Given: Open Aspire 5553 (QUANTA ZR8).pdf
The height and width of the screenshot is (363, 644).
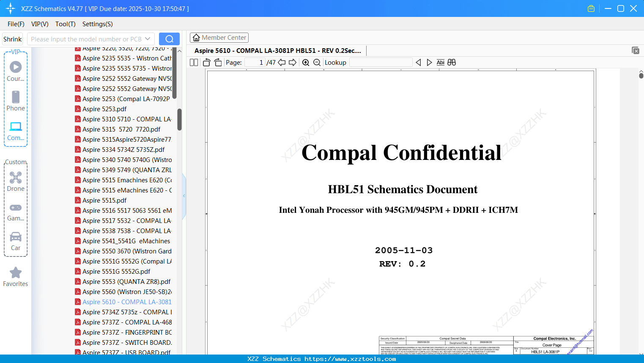Looking at the screenshot, I should point(123,282).
